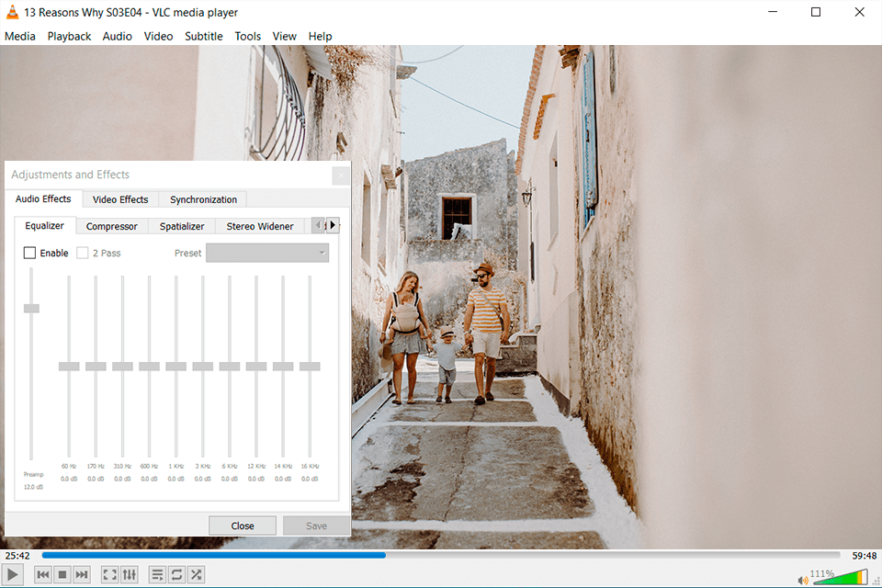Toggle the playlist view icon

pos(156,574)
